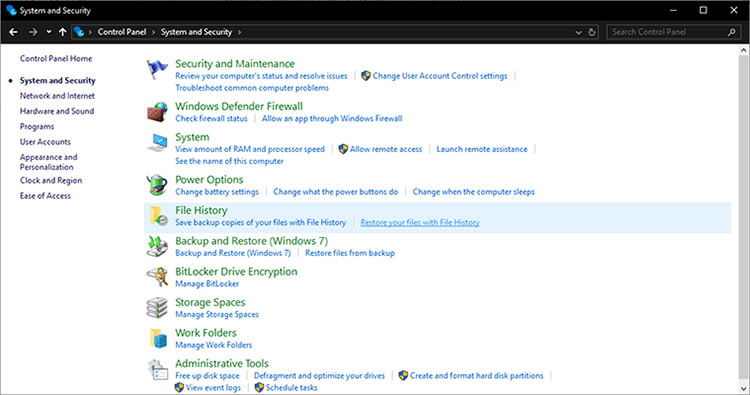Viewport: 750px width, 395px height.
Task: Select Network and Internet in sidebar
Action: [x=57, y=96]
